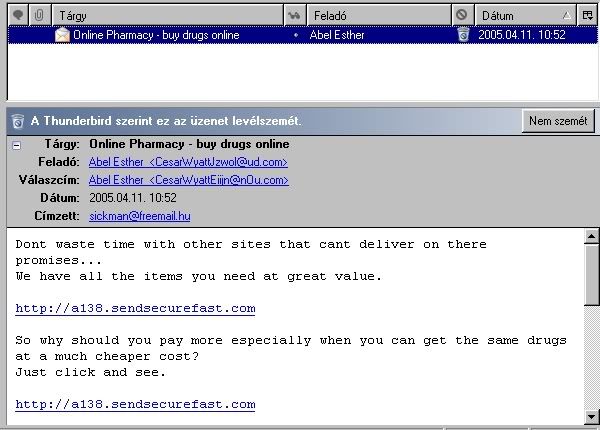
Task: Click the message scrollbar down arrow
Action: (591, 417)
